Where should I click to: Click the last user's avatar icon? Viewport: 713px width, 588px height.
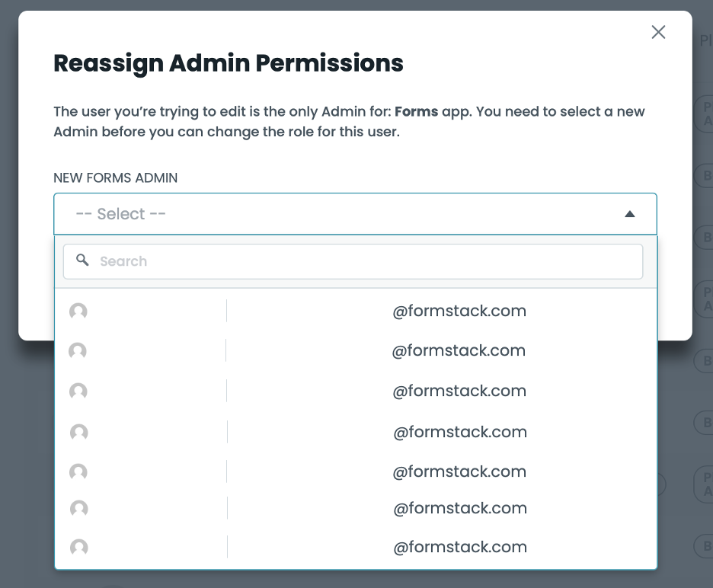pyautogui.click(x=78, y=548)
